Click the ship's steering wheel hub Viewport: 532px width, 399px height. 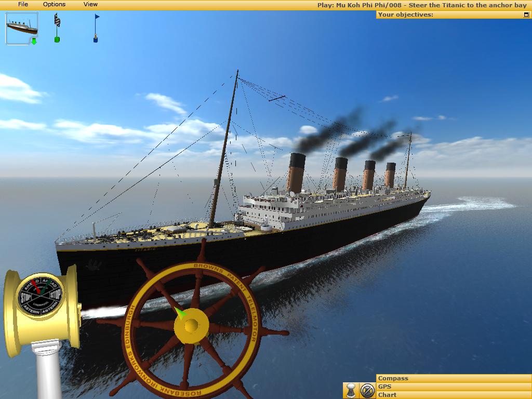(x=191, y=326)
